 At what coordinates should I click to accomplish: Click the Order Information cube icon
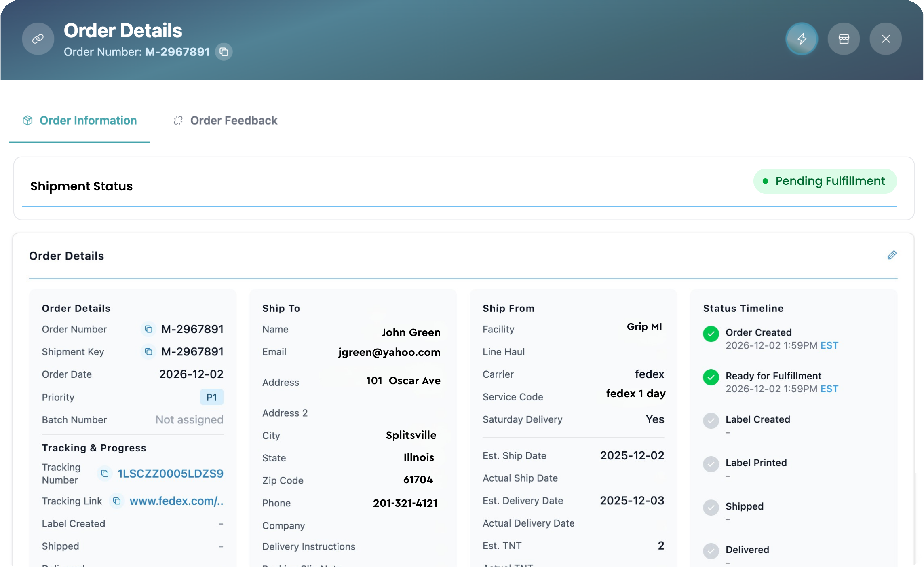tap(27, 121)
